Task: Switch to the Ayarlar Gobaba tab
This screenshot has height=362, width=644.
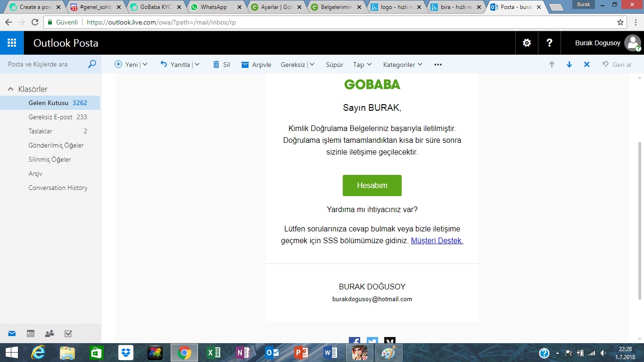Action: 276,7
